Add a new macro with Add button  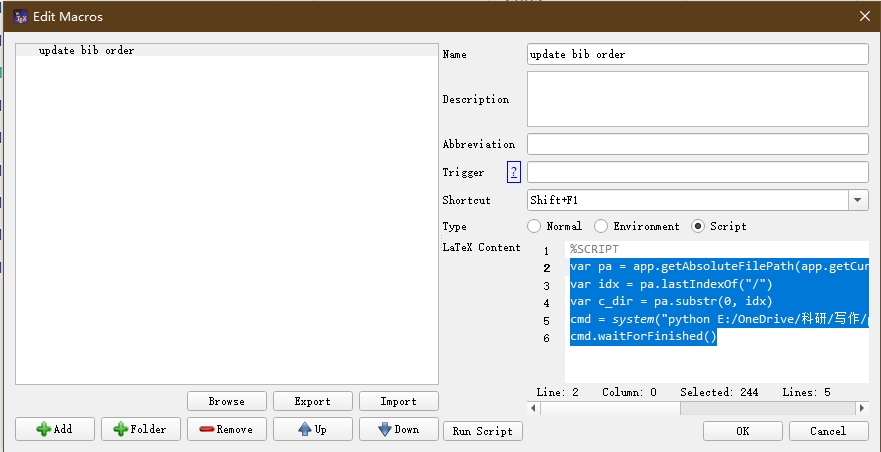[x=55, y=429]
